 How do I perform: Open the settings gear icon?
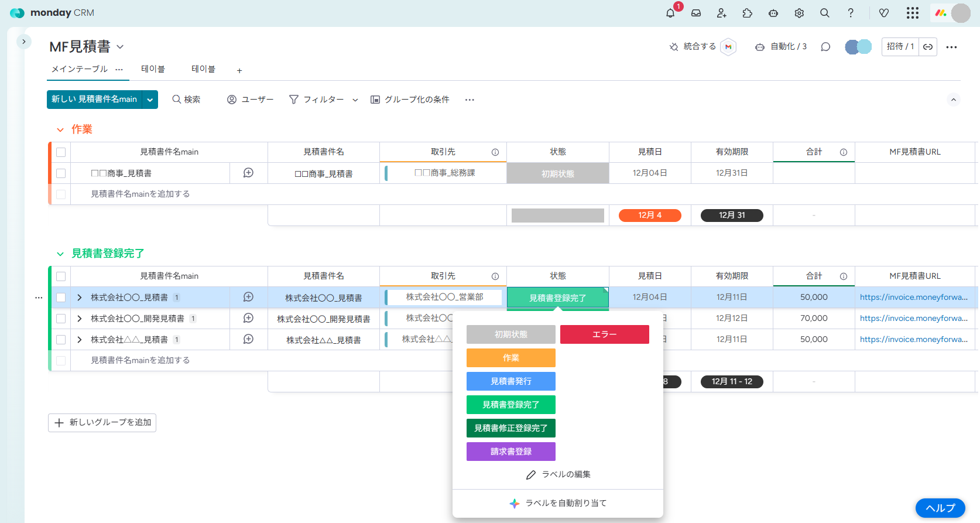[x=799, y=13]
